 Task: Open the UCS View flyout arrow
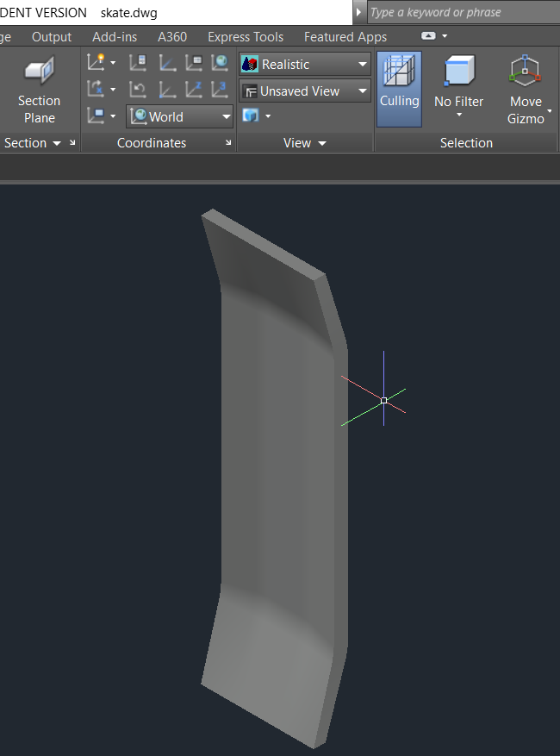click(113, 116)
